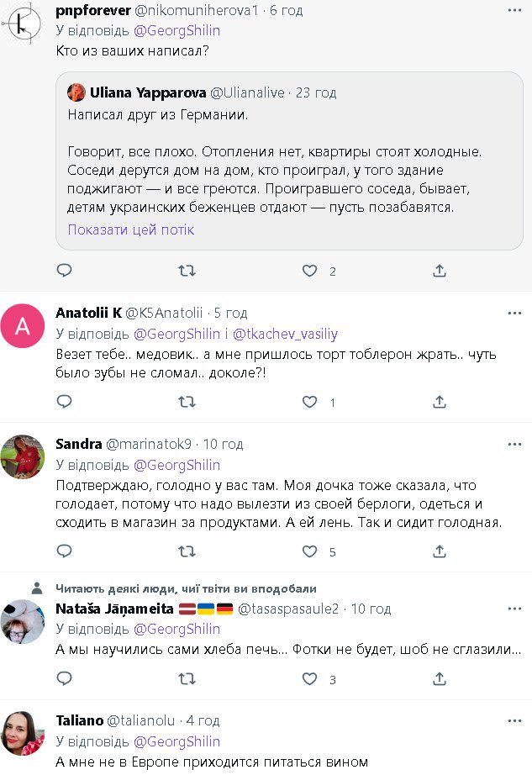Reply to Nataša Jāņameita's tweet
This screenshot has width=532, height=775.
tap(64, 679)
